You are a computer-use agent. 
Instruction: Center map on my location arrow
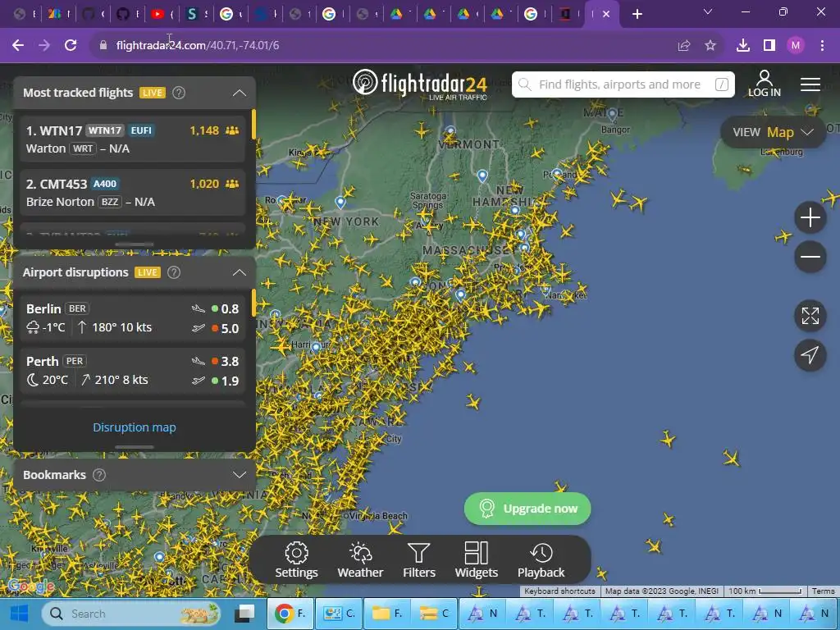click(810, 354)
